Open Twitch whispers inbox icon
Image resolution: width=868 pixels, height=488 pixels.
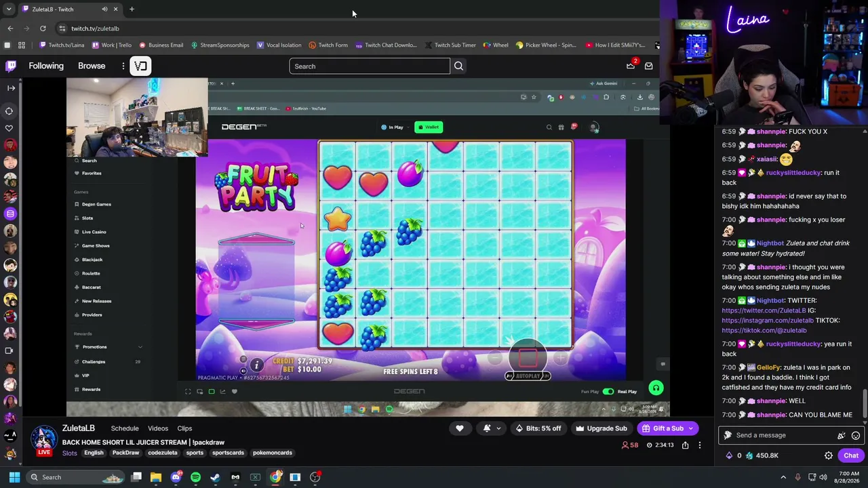pos(648,66)
